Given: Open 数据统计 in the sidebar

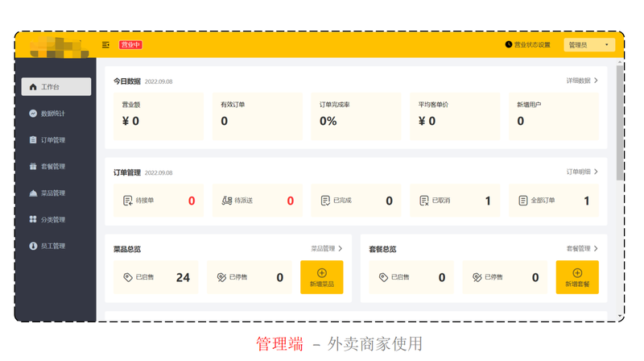Looking at the screenshot, I should [56, 114].
